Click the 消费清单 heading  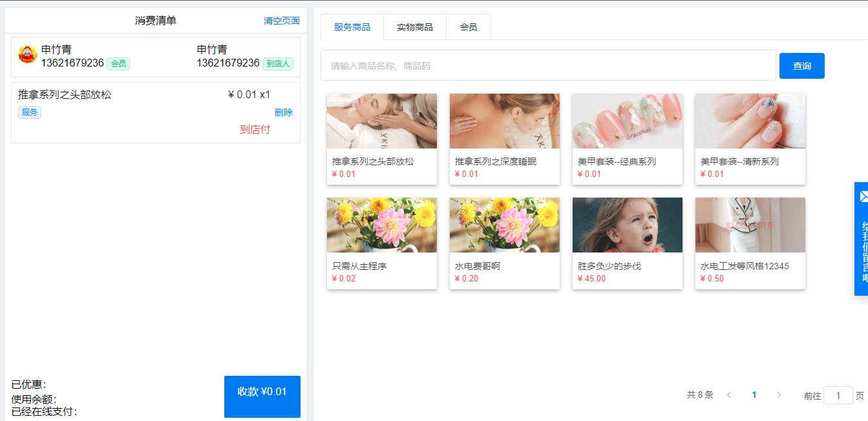156,21
